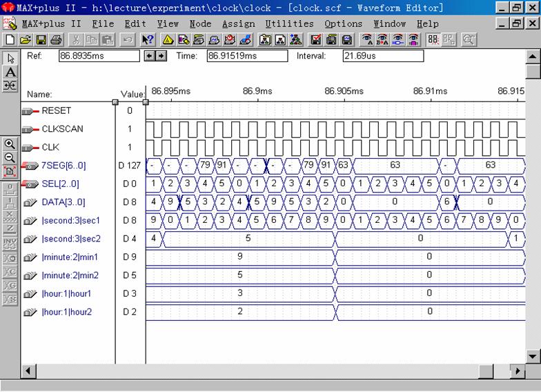Launch the Compiler from the toolbar
541x392 pixels.
point(199,40)
